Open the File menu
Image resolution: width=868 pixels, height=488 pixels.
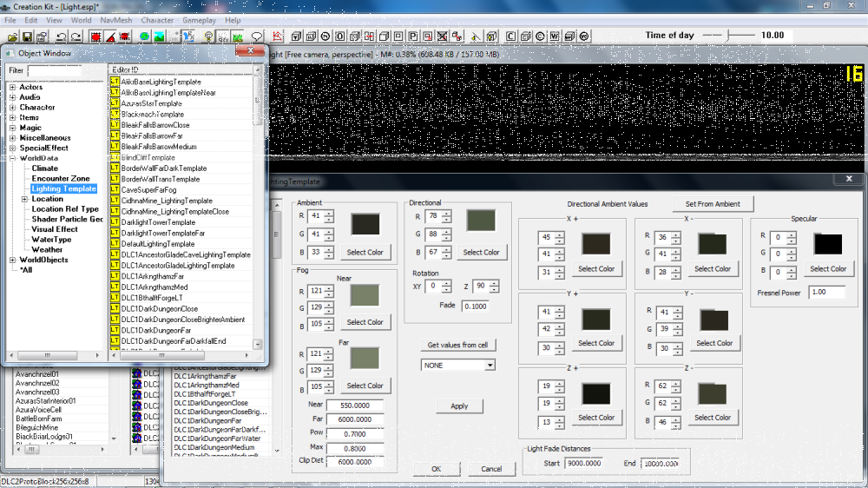click(10, 20)
